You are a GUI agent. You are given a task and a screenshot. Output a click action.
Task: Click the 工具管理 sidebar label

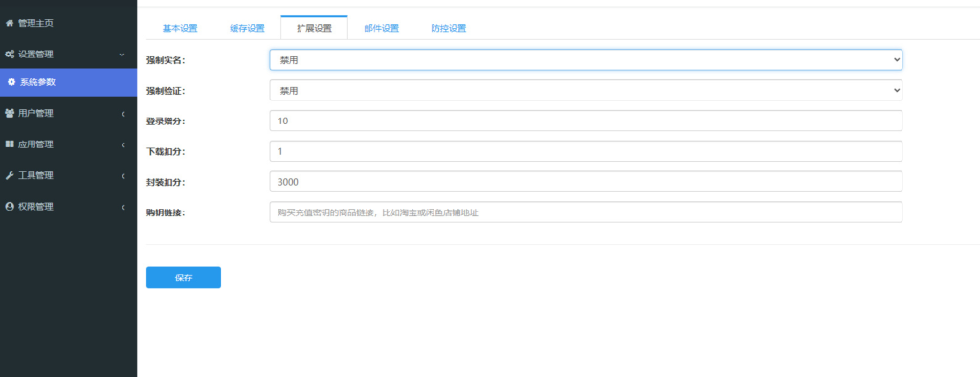click(35, 176)
